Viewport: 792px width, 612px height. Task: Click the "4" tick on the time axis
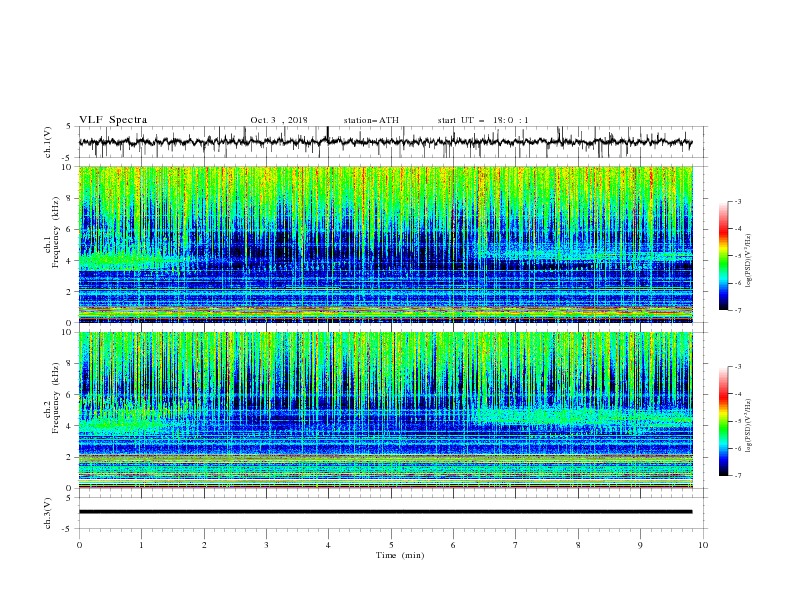328,545
